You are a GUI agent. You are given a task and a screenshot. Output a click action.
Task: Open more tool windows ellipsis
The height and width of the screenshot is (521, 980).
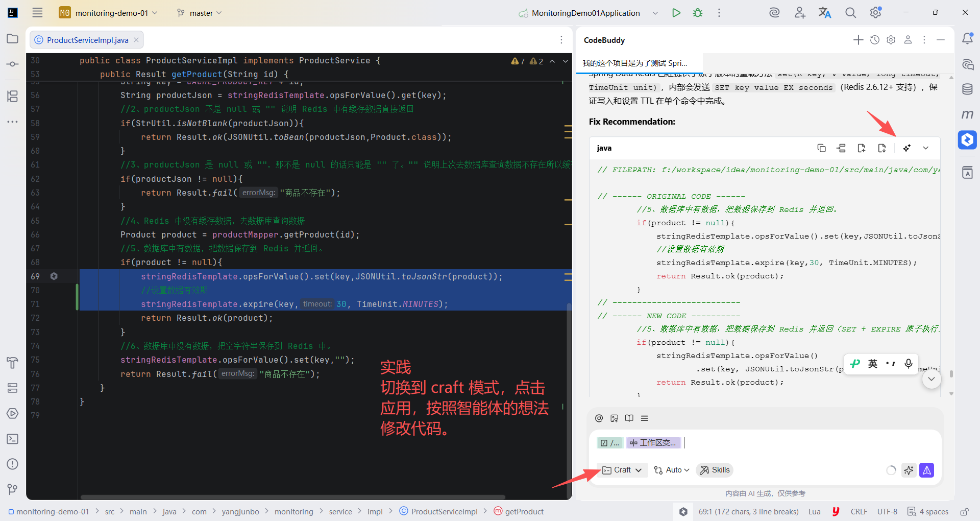pyautogui.click(x=13, y=122)
